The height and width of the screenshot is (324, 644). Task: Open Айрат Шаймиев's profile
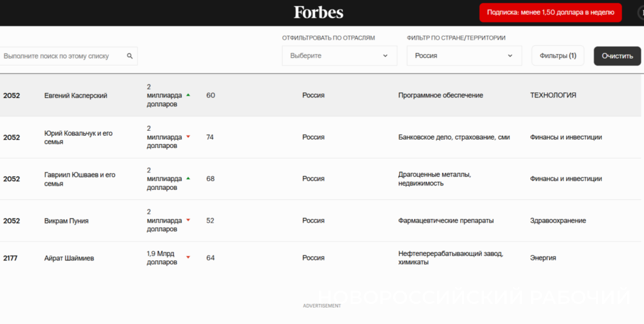[69, 258]
